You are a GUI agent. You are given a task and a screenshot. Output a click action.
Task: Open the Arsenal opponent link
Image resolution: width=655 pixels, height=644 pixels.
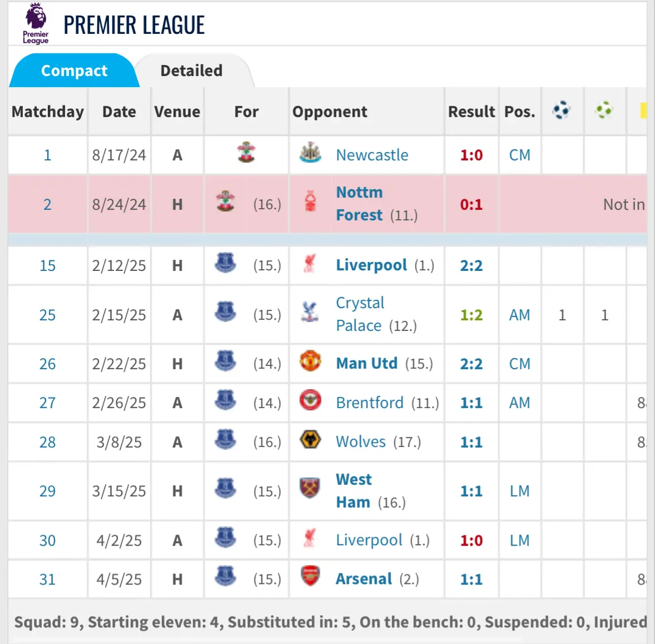click(364, 579)
